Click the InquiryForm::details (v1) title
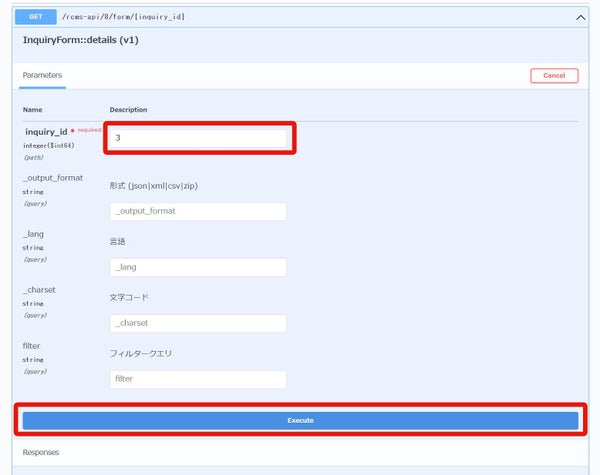 (81, 40)
